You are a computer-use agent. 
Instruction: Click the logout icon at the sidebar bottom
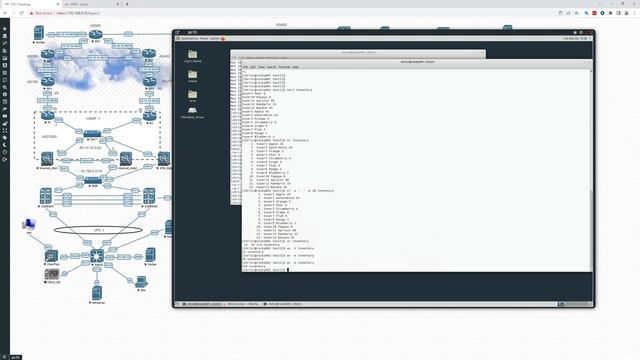[4, 160]
